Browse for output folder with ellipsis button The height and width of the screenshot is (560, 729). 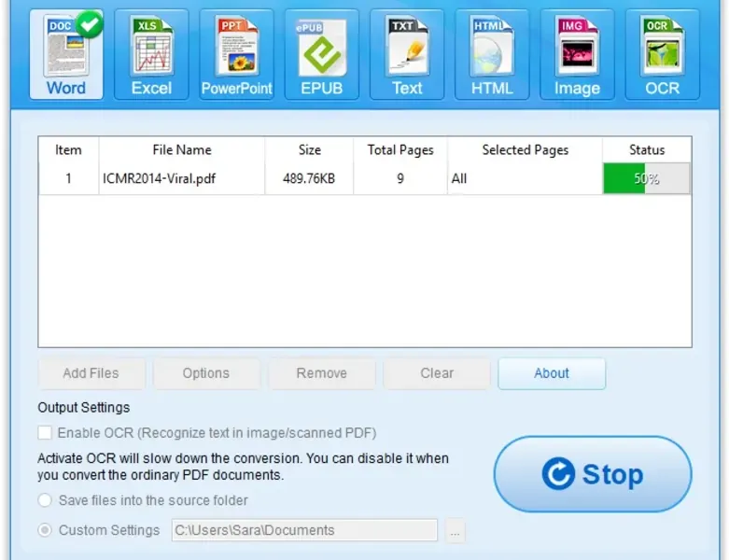coord(455,531)
